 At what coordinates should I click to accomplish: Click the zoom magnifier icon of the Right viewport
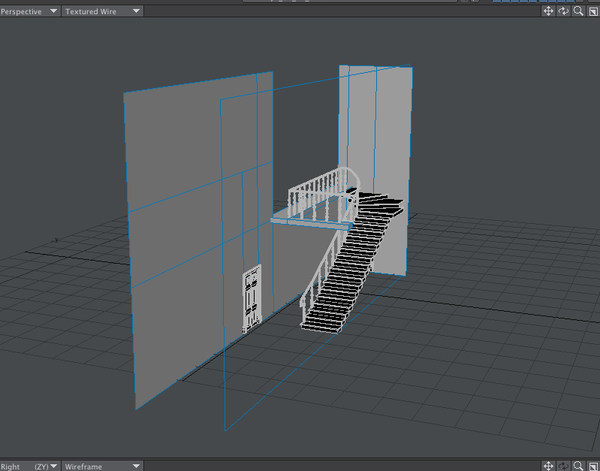pyautogui.click(x=578, y=466)
